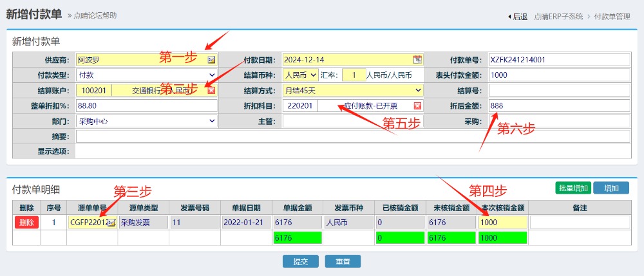Open the supplier lookup icon beside 阿波罗
The width and height of the screenshot is (644, 276).
[211, 60]
